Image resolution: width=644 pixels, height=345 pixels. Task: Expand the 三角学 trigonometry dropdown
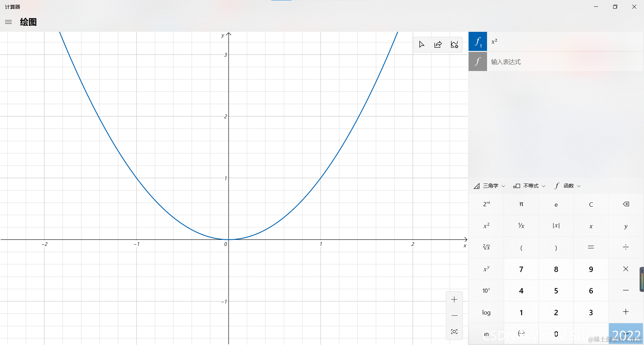[489, 186]
